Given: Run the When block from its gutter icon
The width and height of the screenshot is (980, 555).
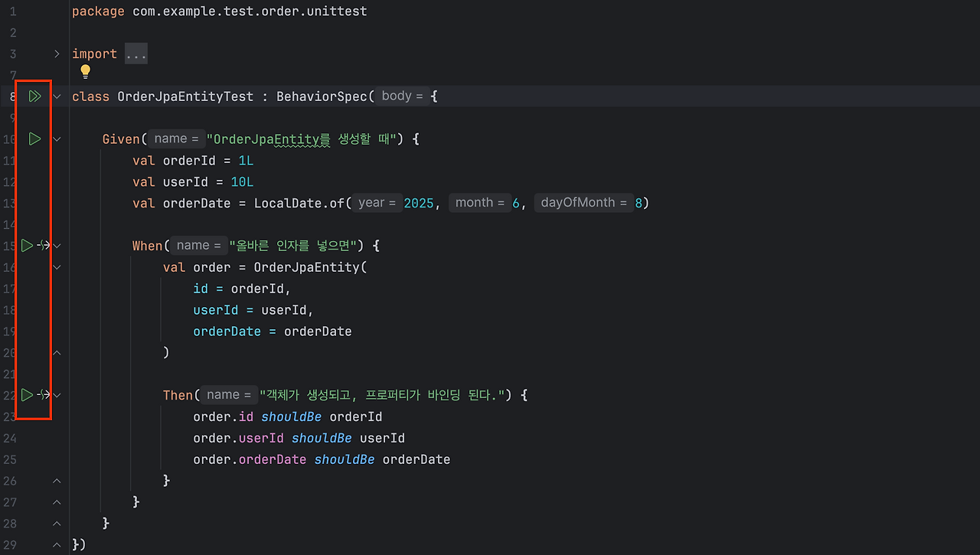Looking at the screenshot, I should point(27,246).
